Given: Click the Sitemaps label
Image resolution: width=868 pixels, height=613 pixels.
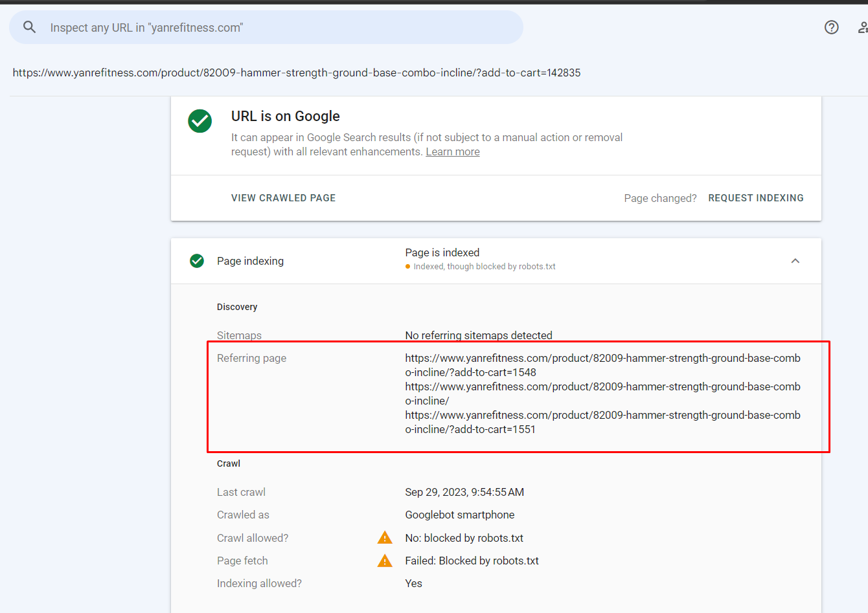Looking at the screenshot, I should click(239, 335).
